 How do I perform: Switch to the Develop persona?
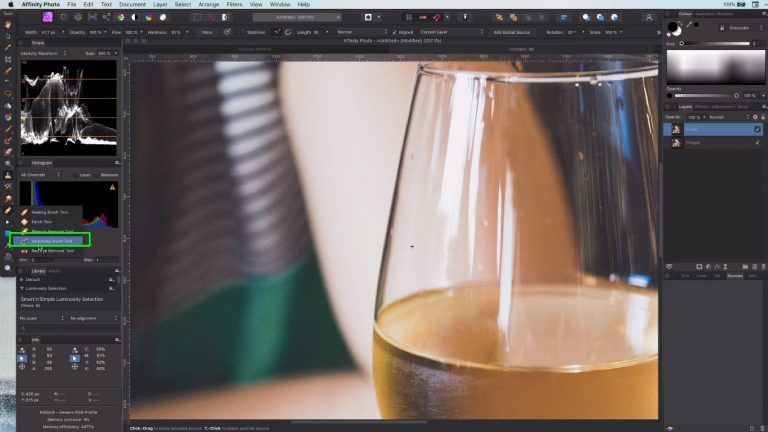coord(78,17)
